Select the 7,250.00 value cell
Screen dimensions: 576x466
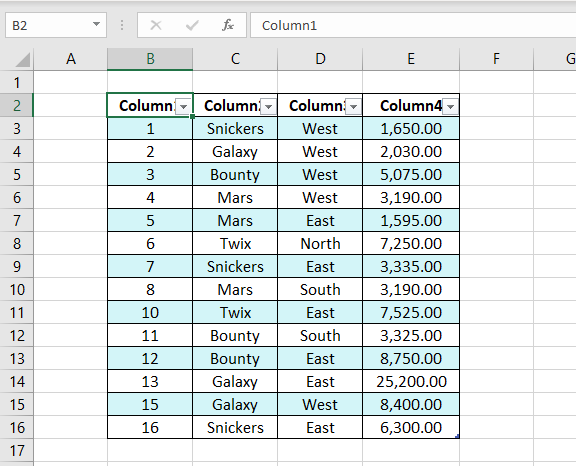click(x=411, y=243)
